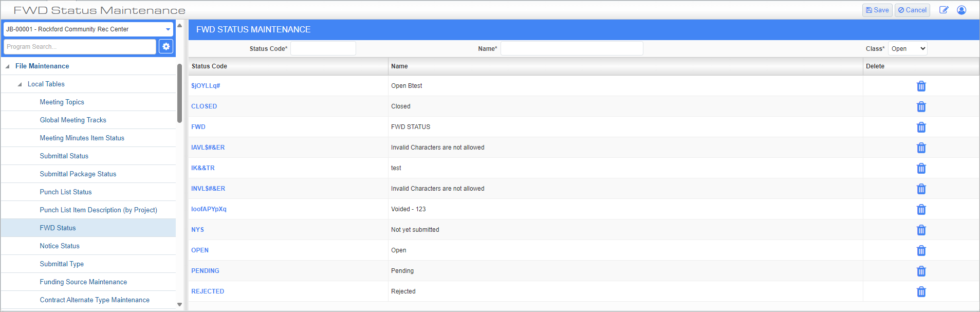Open the user profile icon
Screen dimensions: 980x312
(961, 10)
